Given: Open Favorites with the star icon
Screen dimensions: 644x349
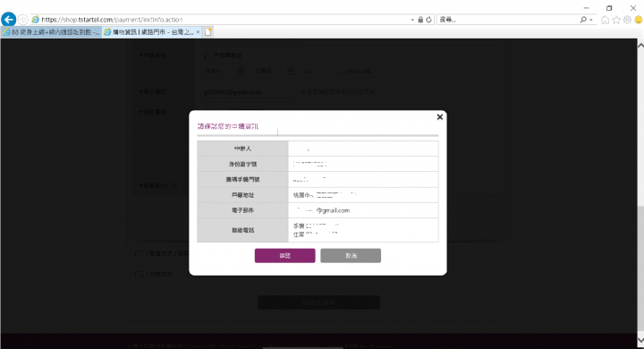Looking at the screenshot, I should 616,20.
